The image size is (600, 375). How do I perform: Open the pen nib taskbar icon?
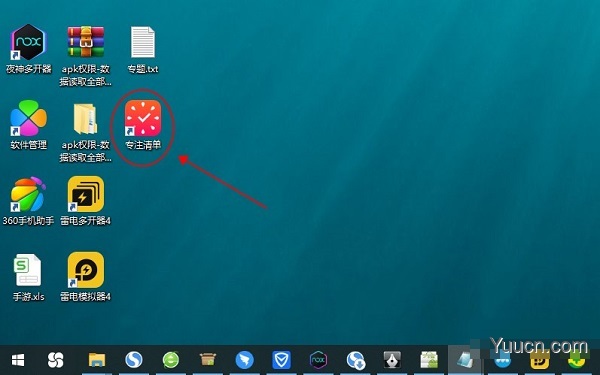tap(393, 360)
